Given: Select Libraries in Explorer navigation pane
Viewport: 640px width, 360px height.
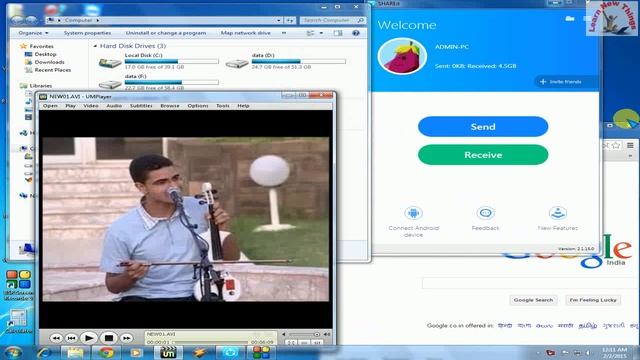Looking at the screenshot, I should point(40,86).
